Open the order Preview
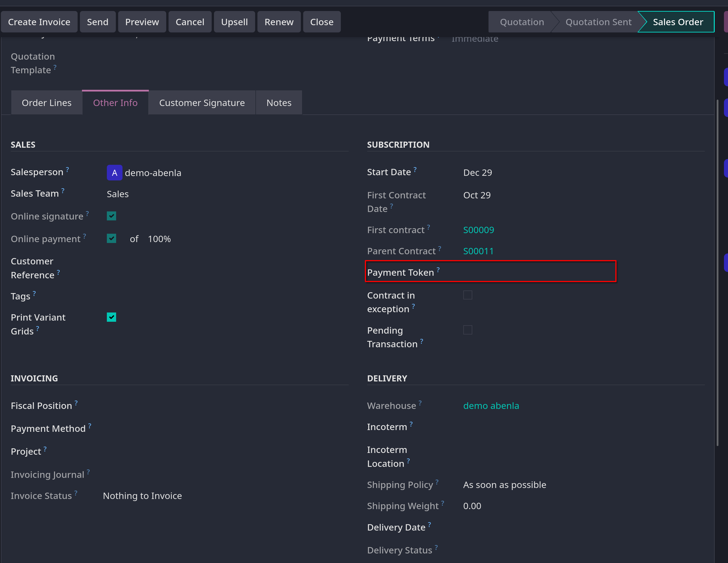Screen dimensions: 728x563 142,22
